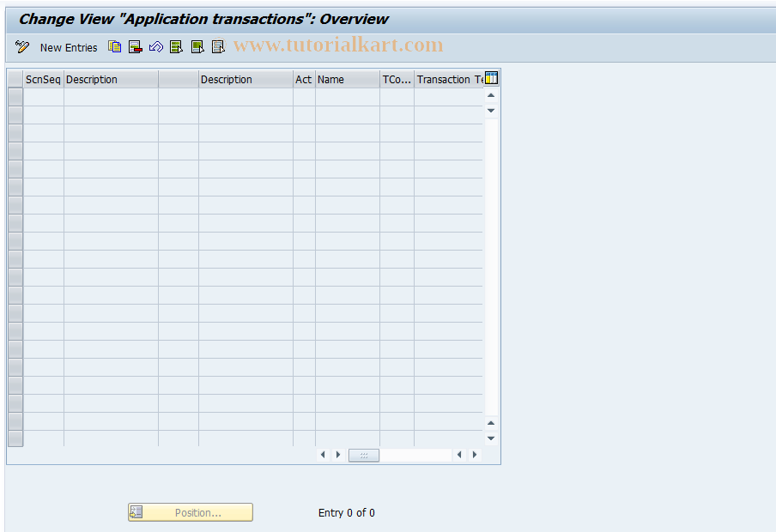Click the Position... button
Image resolution: width=776 pixels, height=532 pixels.
point(191,512)
